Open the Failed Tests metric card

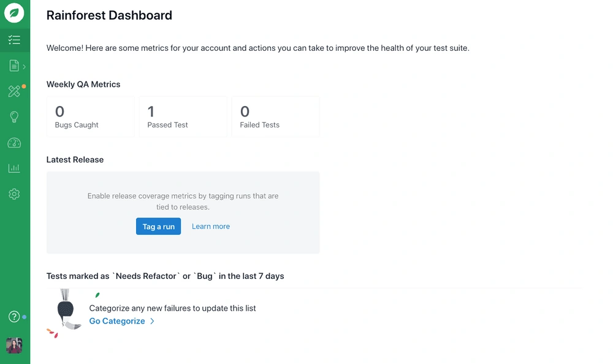pyautogui.click(x=275, y=116)
